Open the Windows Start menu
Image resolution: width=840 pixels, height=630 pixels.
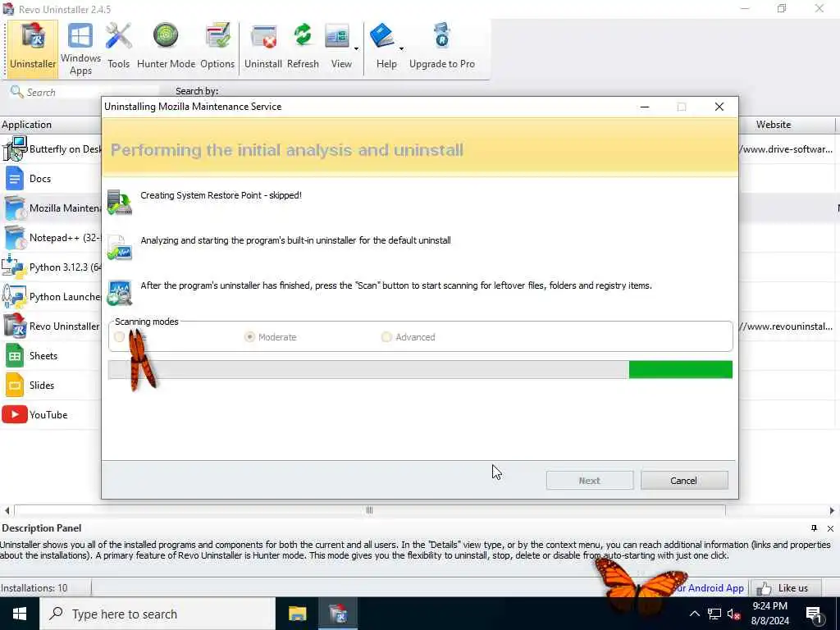pos(20,614)
